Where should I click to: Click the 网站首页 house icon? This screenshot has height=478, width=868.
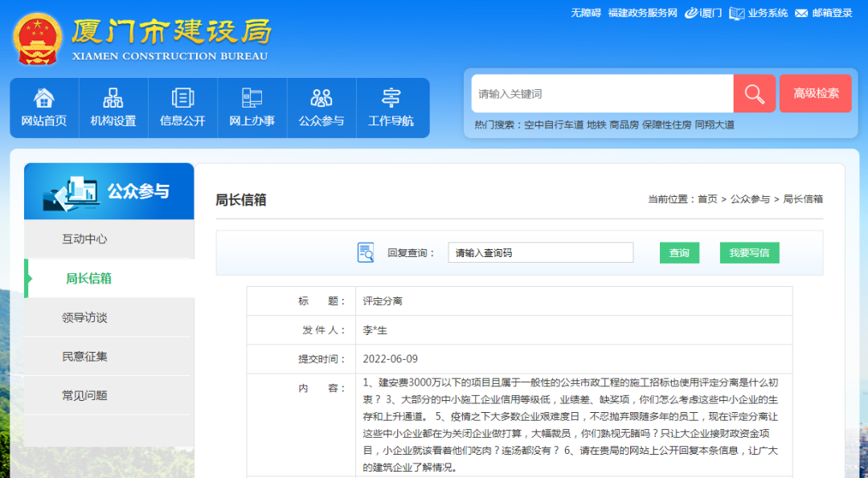(44, 98)
